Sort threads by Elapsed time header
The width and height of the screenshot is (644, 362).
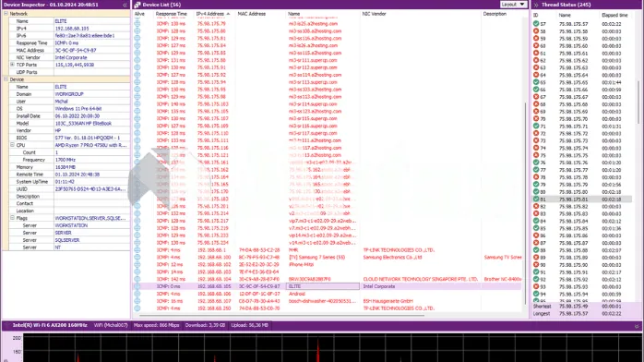614,15
